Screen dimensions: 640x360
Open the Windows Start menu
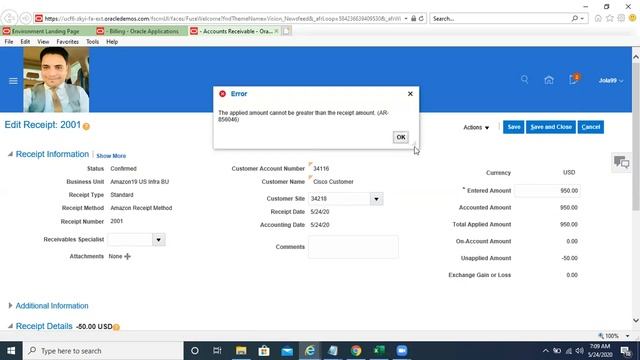click(x=11, y=351)
